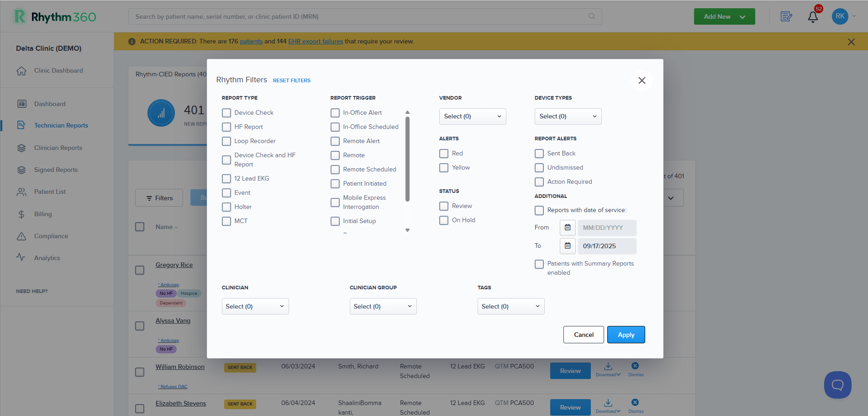Tick the 12 Lead EKG checkbox
Image resolution: width=868 pixels, height=416 pixels.
226,179
